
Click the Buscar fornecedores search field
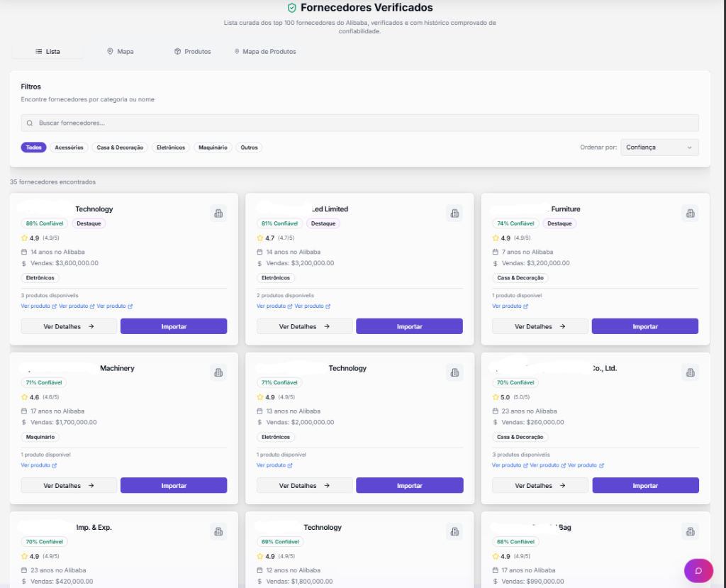click(x=359, y=123)
